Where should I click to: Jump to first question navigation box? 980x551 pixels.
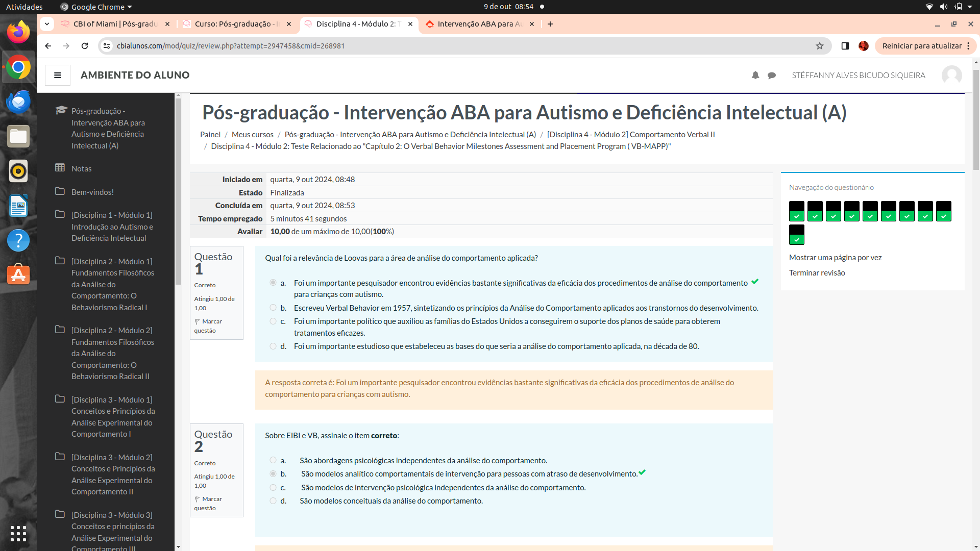(x=796, y=211)
